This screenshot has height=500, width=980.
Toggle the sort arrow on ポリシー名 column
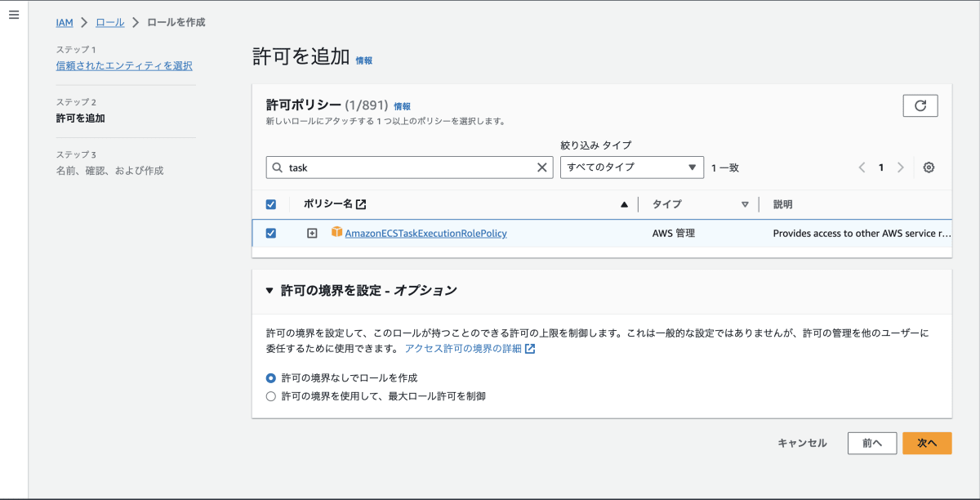tap(623, 203)
